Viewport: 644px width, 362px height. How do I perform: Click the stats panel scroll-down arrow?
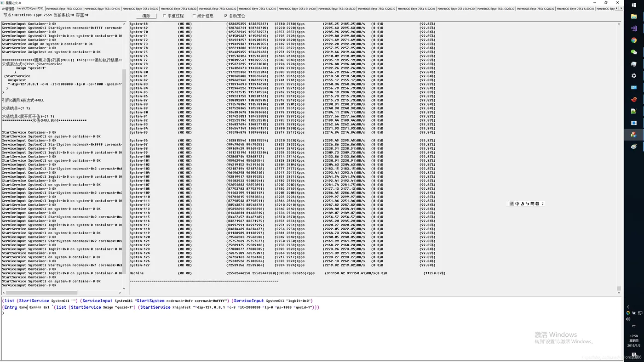(619, 293)
